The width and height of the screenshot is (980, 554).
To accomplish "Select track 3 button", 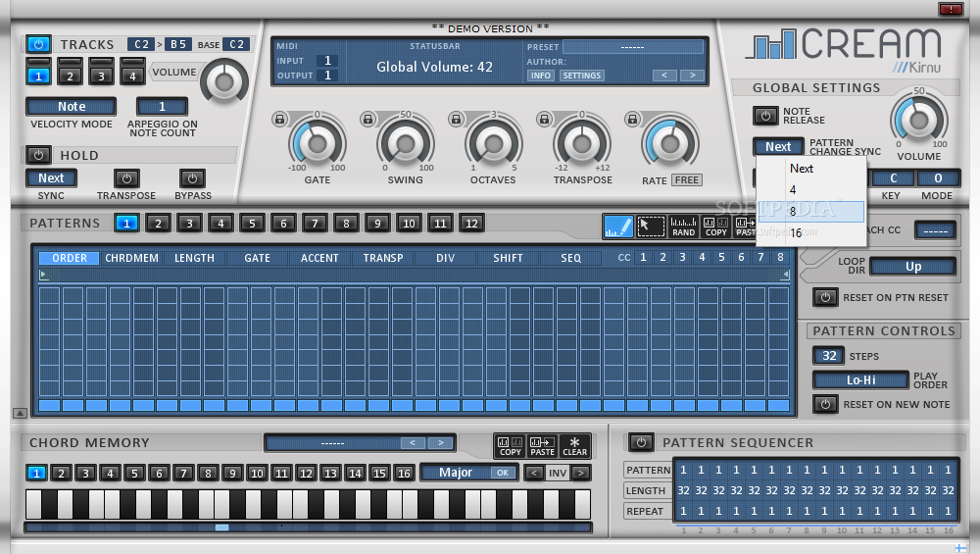I will tap(101, 76).
